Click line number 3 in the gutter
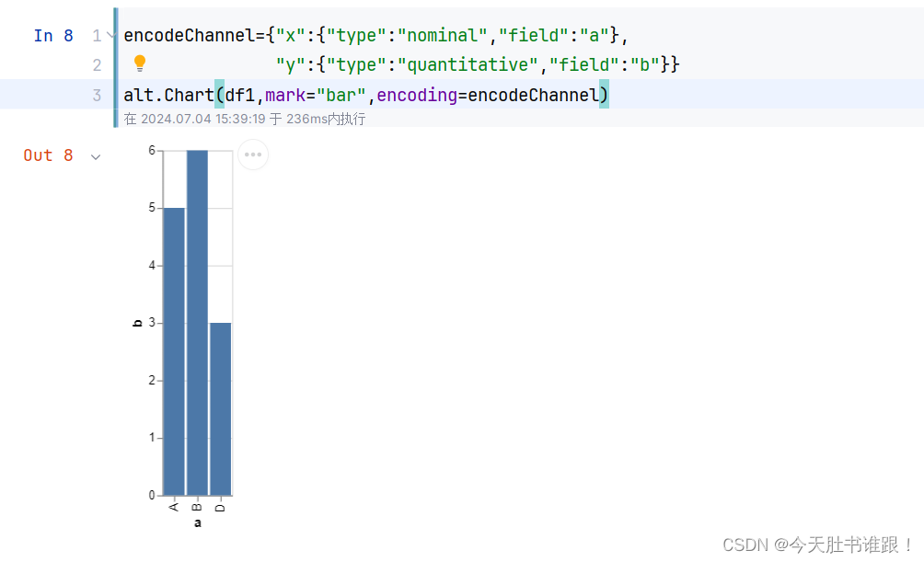The image size is (924, 562). [98, 96]
